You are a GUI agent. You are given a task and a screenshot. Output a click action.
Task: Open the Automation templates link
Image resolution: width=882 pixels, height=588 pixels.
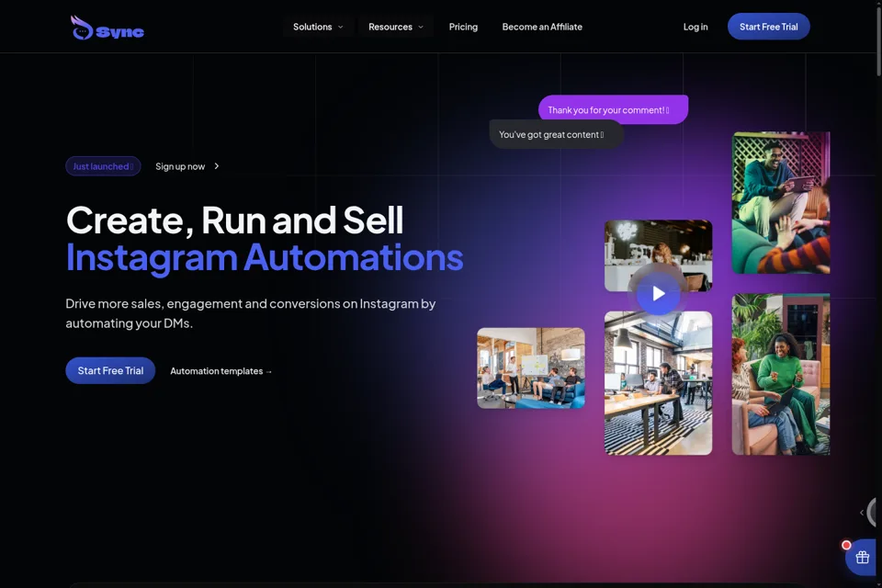tap(221, 371)
